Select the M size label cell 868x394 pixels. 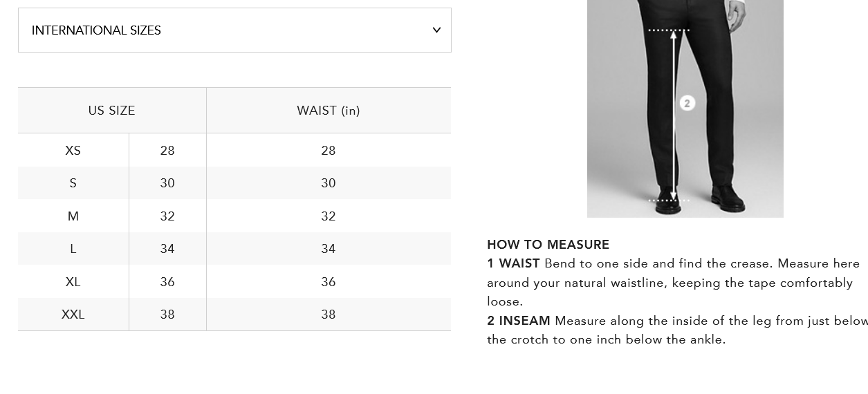[73, 216]
